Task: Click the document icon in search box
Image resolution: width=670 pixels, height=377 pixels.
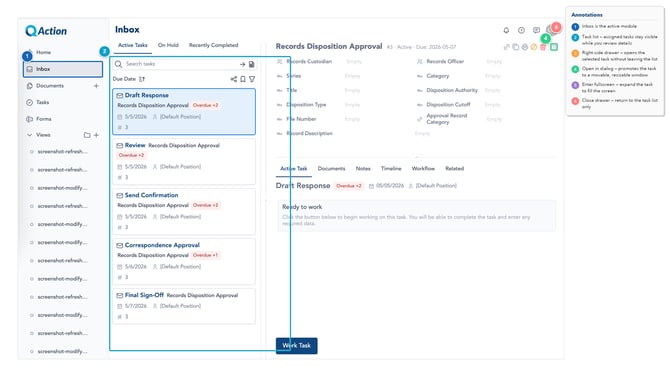Action: [252, 64]
